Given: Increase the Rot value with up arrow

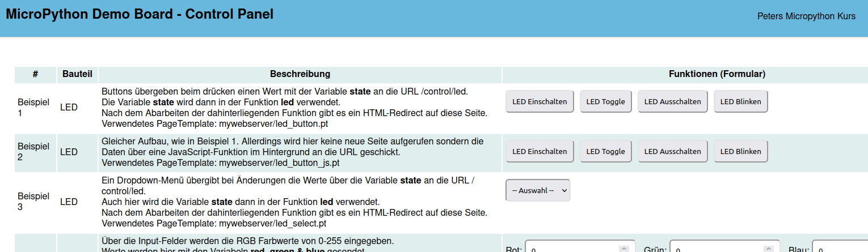Looking at the screenshot, I should (623, 248).
